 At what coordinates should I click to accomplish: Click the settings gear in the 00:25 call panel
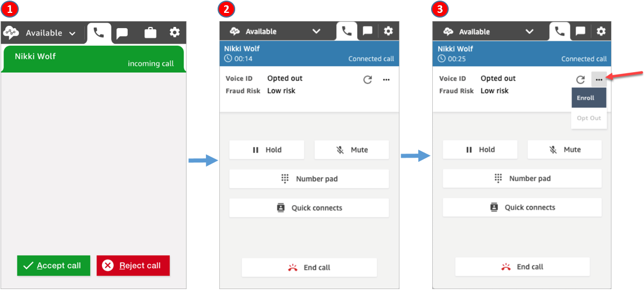click(x=601, y=32)
